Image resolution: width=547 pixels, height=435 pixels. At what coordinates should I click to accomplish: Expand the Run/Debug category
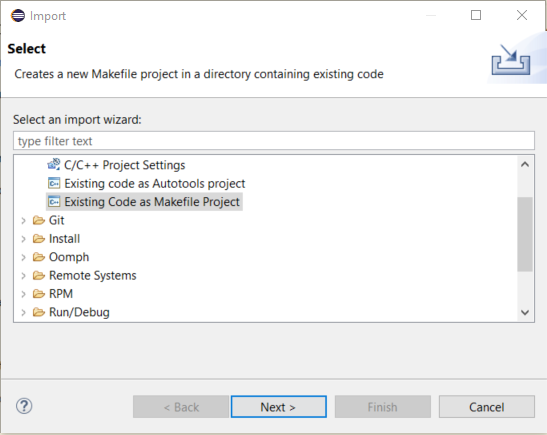pos(23,313)
